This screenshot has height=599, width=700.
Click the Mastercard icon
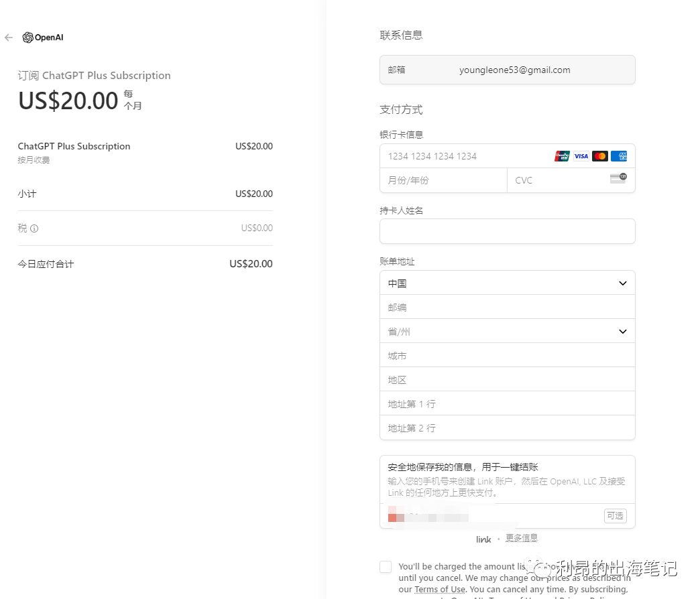point(600,156)
